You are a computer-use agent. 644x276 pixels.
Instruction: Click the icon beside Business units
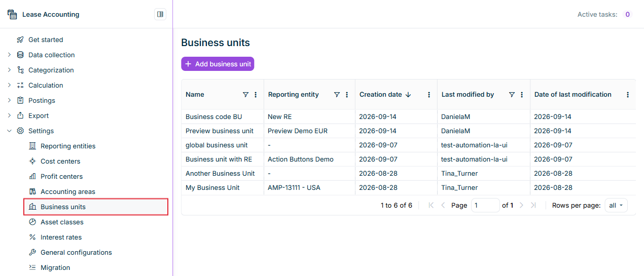pyautogui.click(x=32, y=207)
